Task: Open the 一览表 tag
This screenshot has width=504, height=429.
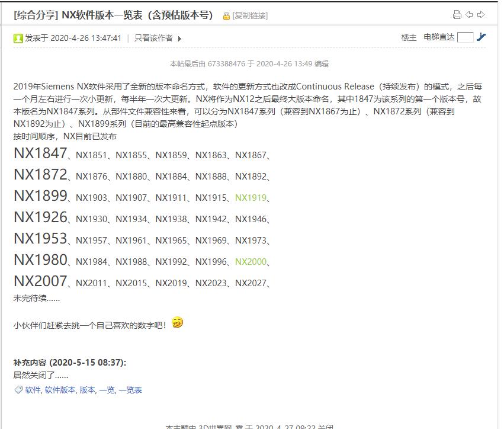Action: [x=130, y=390]
